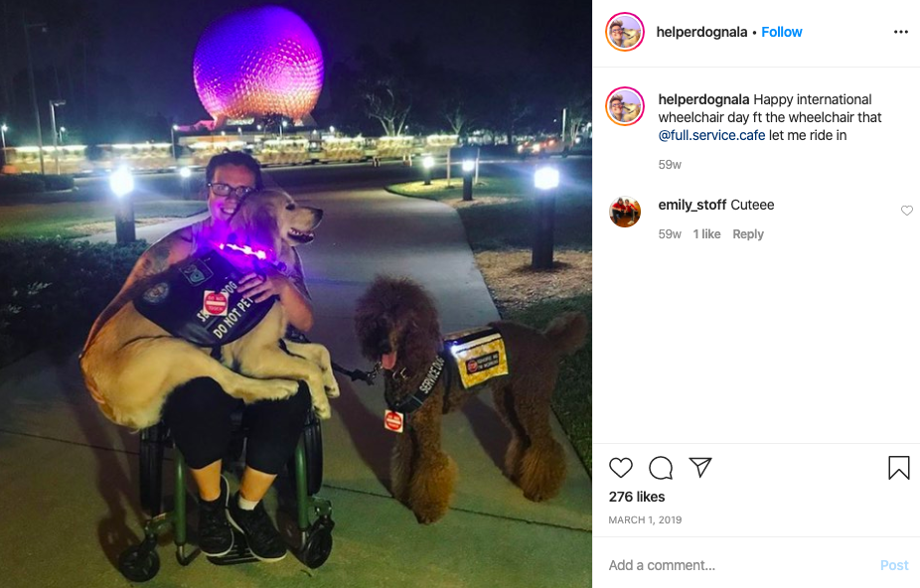Open comments via the speech bubble icon
The image size is (920, 588).
pos(661,468)
